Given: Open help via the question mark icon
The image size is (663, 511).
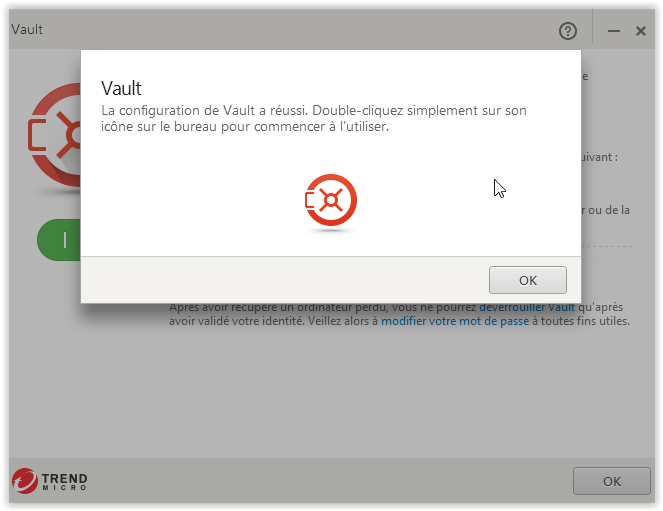Looking at the screenshot, I should point(567,31).
